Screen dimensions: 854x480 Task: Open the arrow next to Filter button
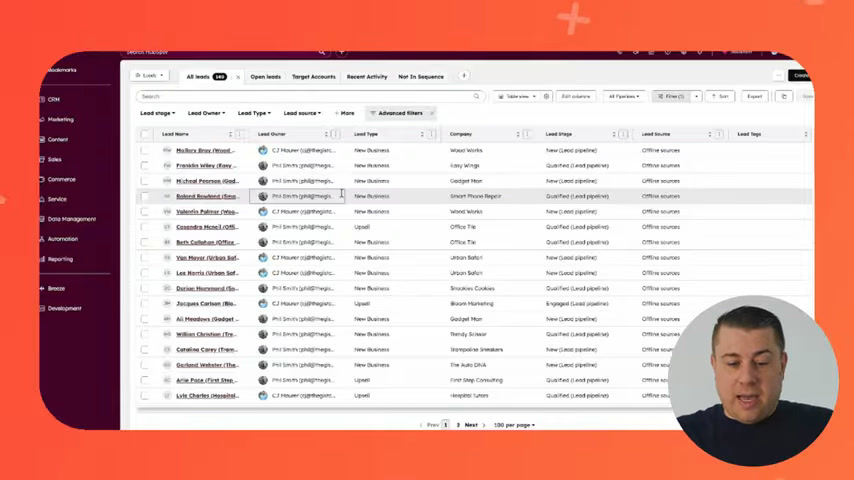[x=696, y=96]
